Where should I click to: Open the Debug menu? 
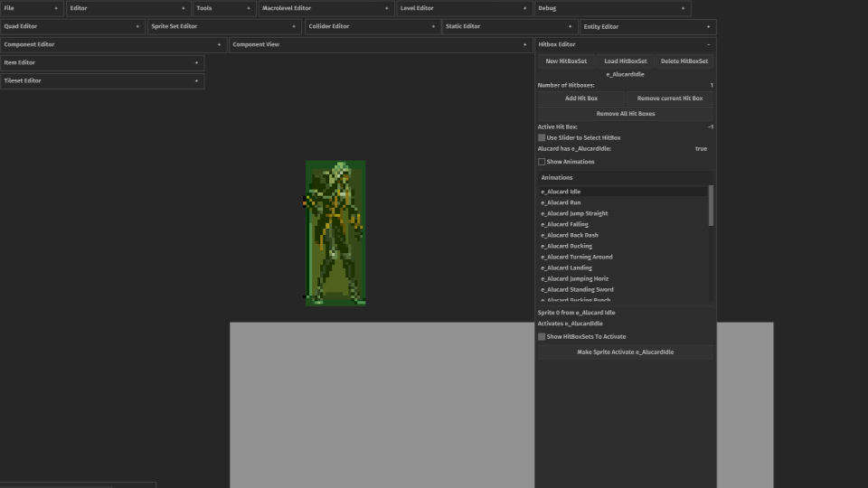[x=547, y=8]
